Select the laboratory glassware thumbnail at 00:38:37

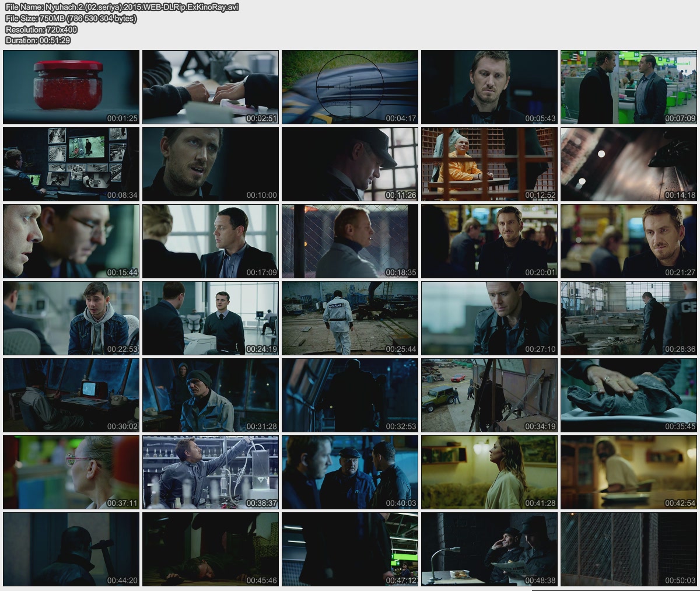pos(211,472)
